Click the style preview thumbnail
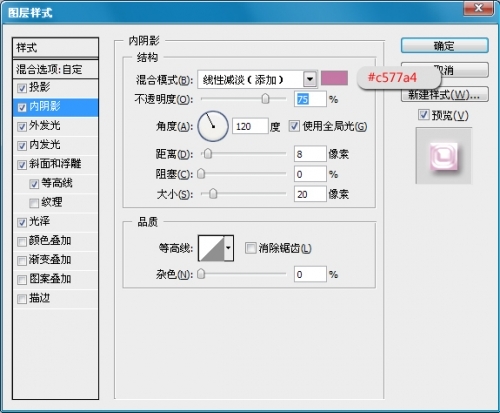Viewport: 500px width, 413px height. pos(444,156)
